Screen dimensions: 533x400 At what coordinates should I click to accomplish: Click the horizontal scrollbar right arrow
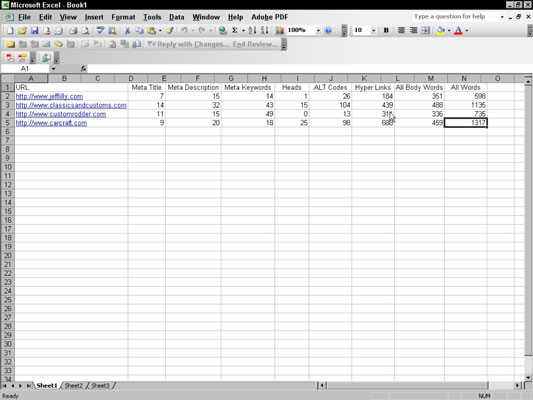(x=517, y=385)
